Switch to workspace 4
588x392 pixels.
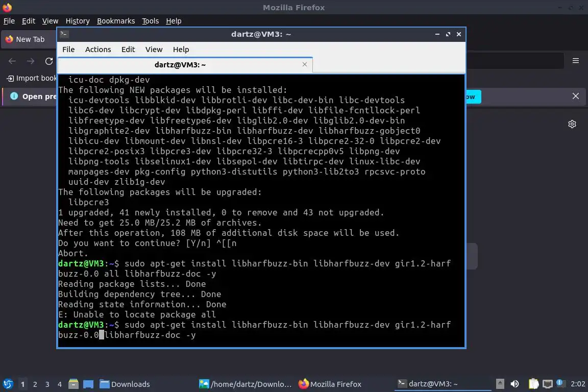click(59, 384)
